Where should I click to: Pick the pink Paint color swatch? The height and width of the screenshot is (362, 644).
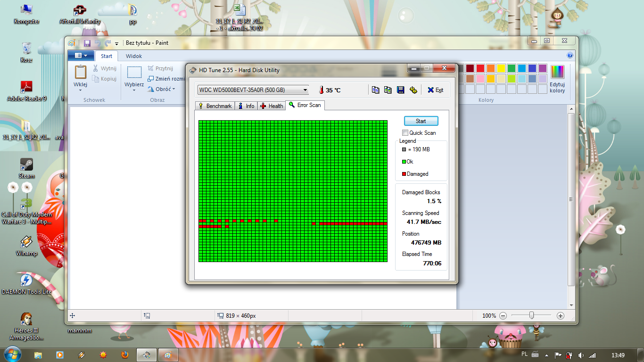pyautogui.click(x=480, y=79)
